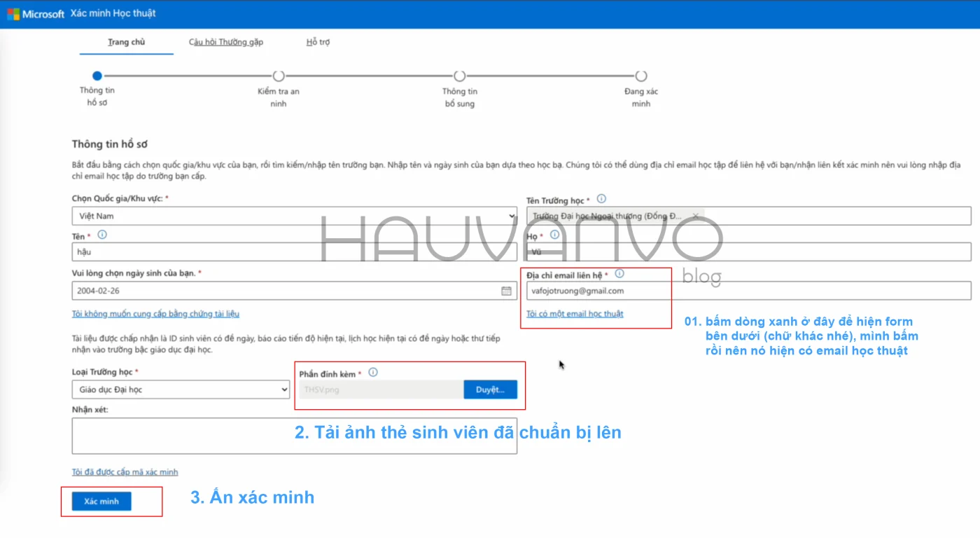The image size is (980, 538).
Task: Open Tôi đã được cấp mã xác minh link
Action: click(x=125, y=472)
